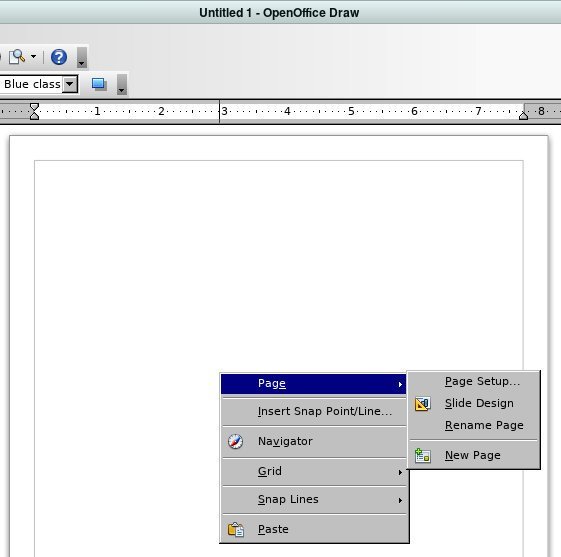This screenshot has height=557, width=561.
Task: Open the Zoom tool dropdown arrow
Action: 33,57
